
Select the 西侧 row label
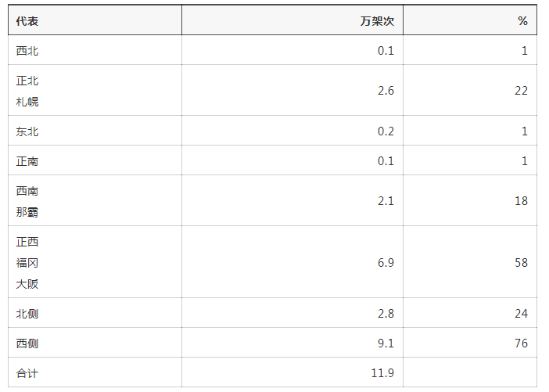tap(27, 343)
